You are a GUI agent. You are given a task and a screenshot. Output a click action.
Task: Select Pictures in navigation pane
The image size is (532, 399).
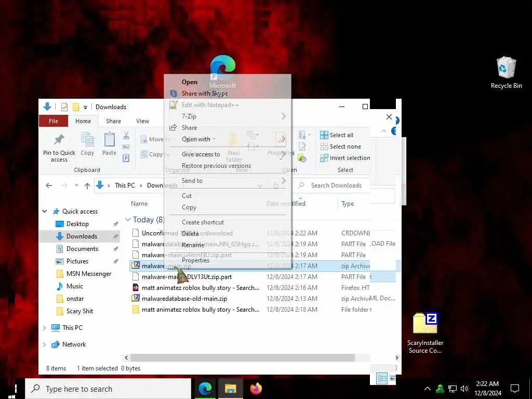[x=77, y=261]
